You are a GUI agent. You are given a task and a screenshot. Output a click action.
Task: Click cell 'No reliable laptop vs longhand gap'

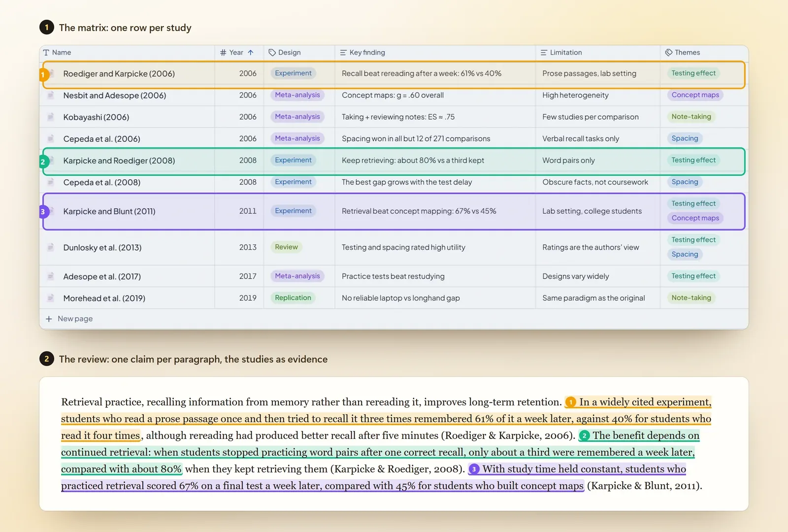pyautogui.click(x=401, y=298)
